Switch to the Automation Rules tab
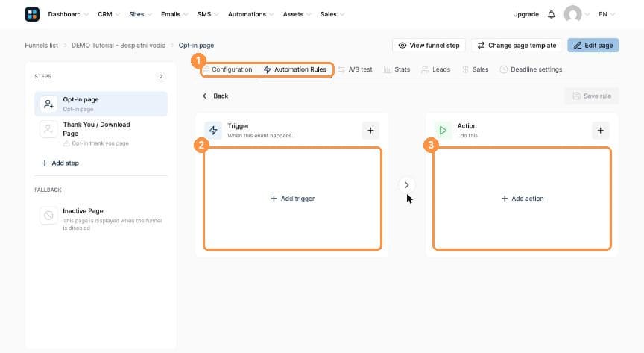The image size is (644, 353). [295, 69]
